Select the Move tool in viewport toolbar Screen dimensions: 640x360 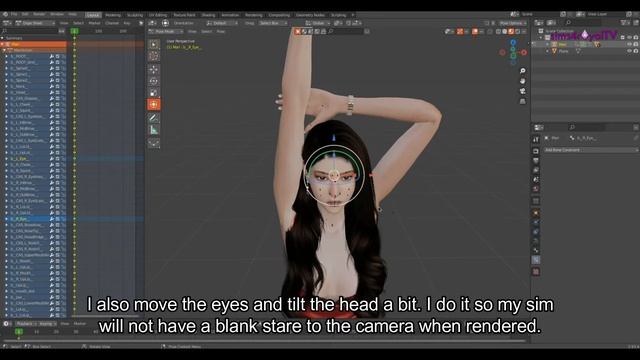[x=154, y=69]
